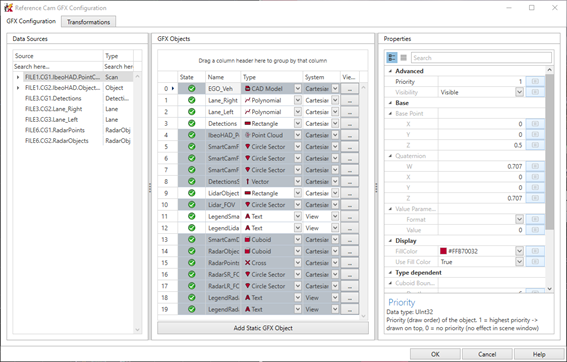Expand FILE1.CG1.IbeoHAD.PointC data source
Viewport: 567px width, 362px height.
(x=18, y=77)
